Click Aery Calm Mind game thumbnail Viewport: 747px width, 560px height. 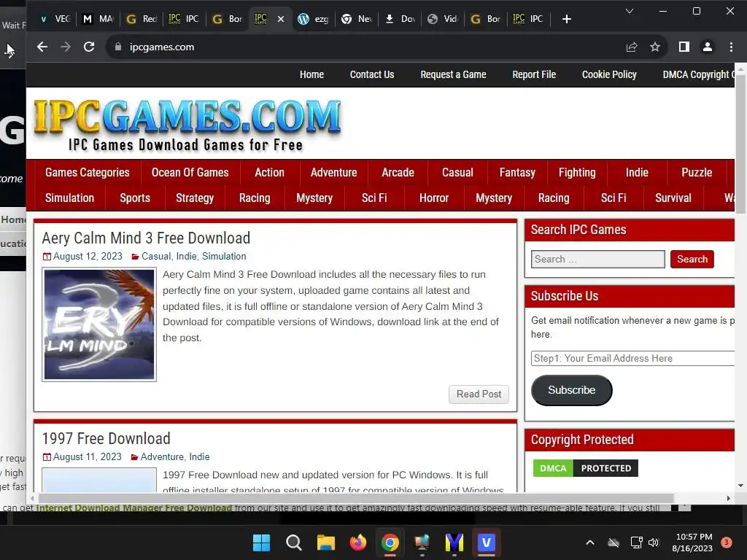pos(99,324)
